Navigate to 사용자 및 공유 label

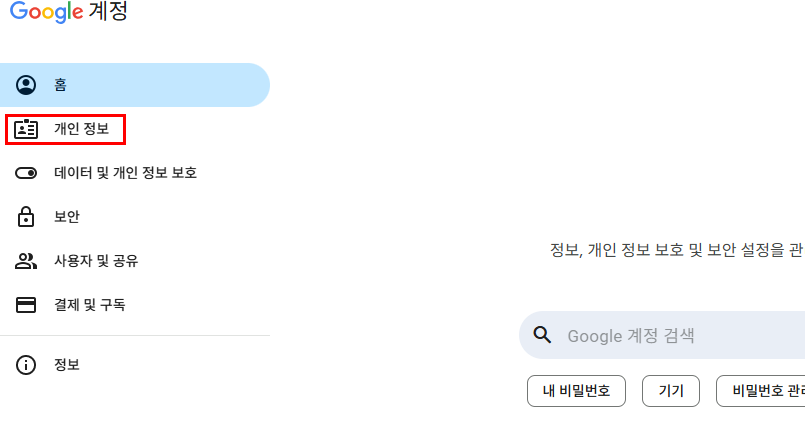pos(96,261)
